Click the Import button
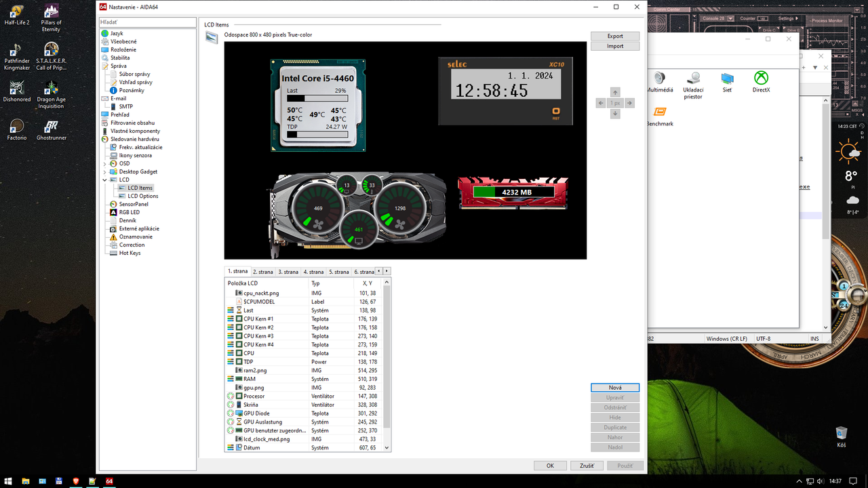This screenshot has height=488, width=868. point(615,46)
